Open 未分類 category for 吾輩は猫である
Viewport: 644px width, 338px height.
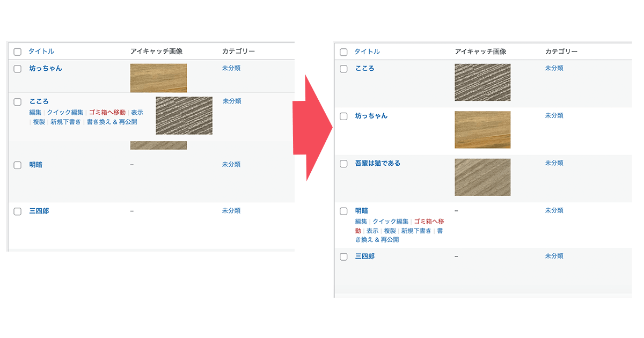[554, 163]
